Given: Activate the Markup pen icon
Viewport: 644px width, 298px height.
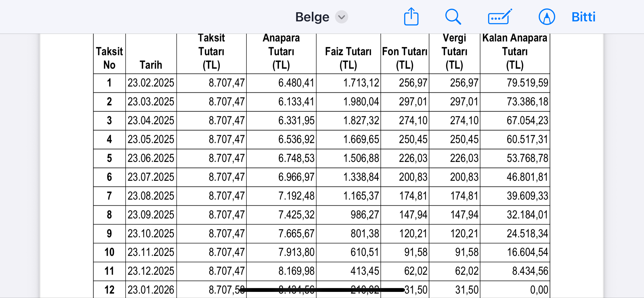Looking at the screenshot, I should tap(547, 17).
